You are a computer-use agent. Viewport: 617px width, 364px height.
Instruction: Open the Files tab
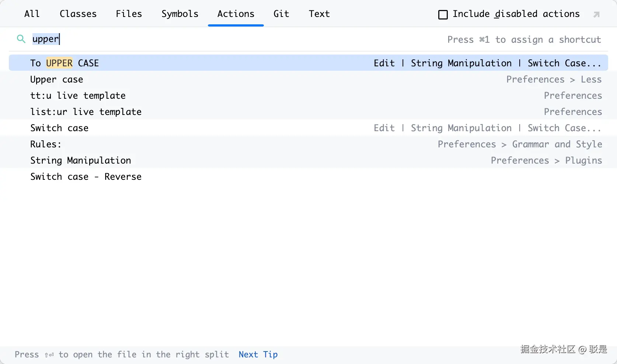tap(129, 14)
